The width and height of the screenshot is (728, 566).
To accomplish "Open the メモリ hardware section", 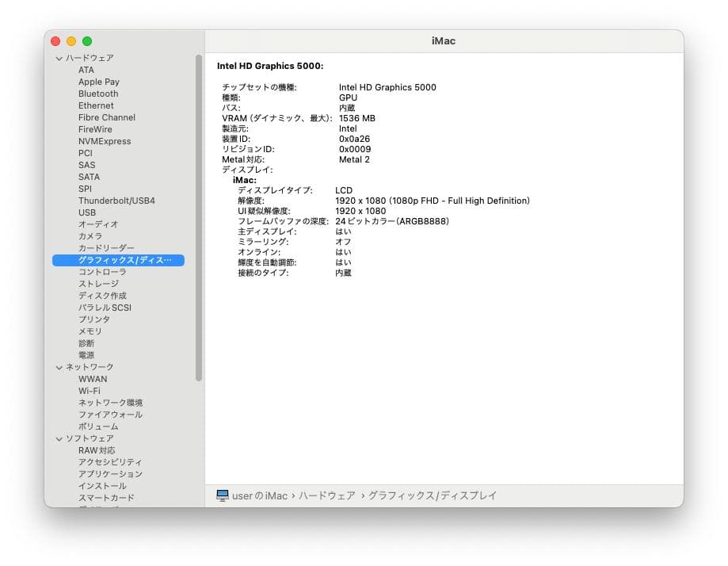I will coord(86,331).
